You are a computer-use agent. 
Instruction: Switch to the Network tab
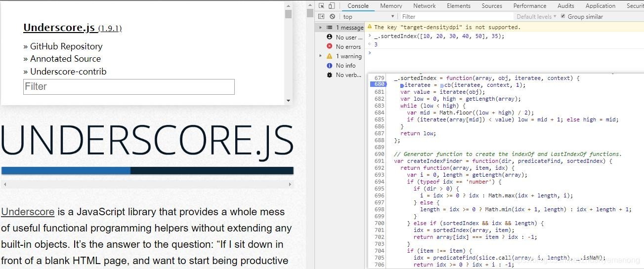coord(424,6)
